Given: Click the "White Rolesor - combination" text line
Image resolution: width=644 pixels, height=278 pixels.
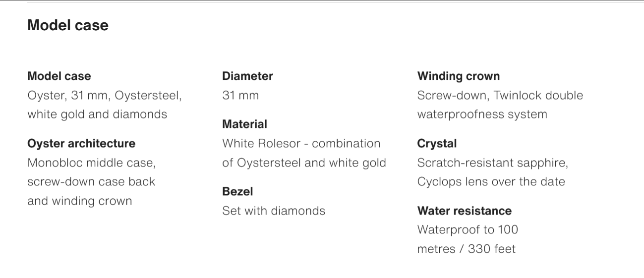Looking at the screenshot, I should (301, 144).
